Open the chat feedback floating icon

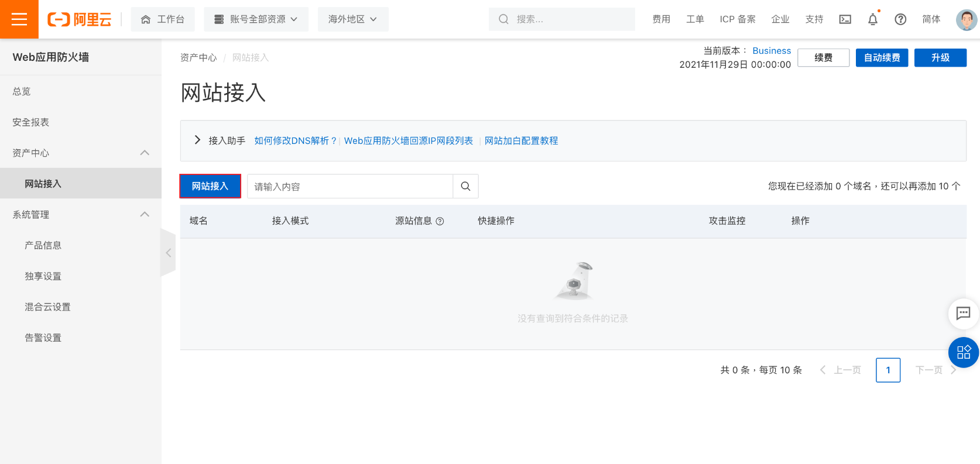[x=963, y=314]
